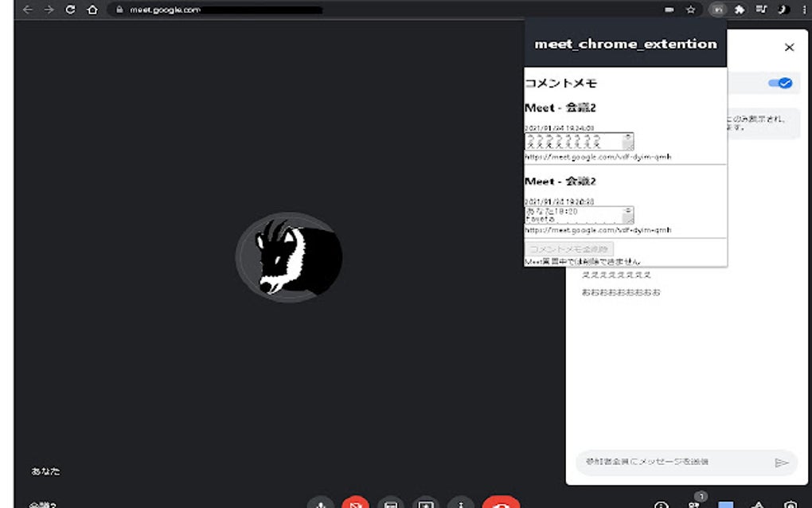The width and height of the screenshot is (812, 508).
Task: Click the second Meet - 会議2 heading
Action: point(560,182)
